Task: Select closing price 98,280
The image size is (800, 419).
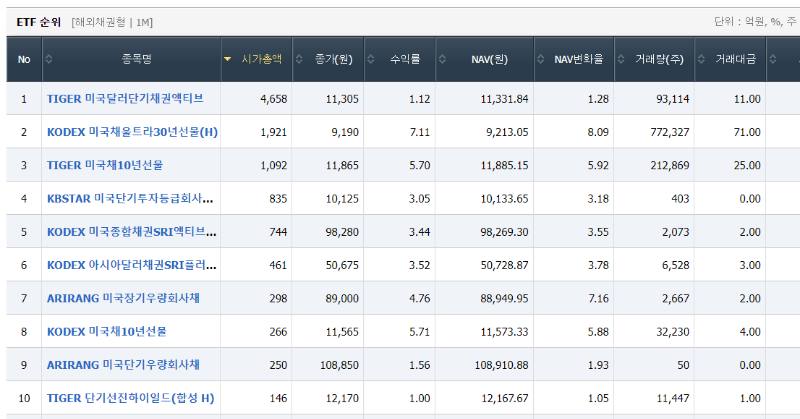Action: click(342, 232)
